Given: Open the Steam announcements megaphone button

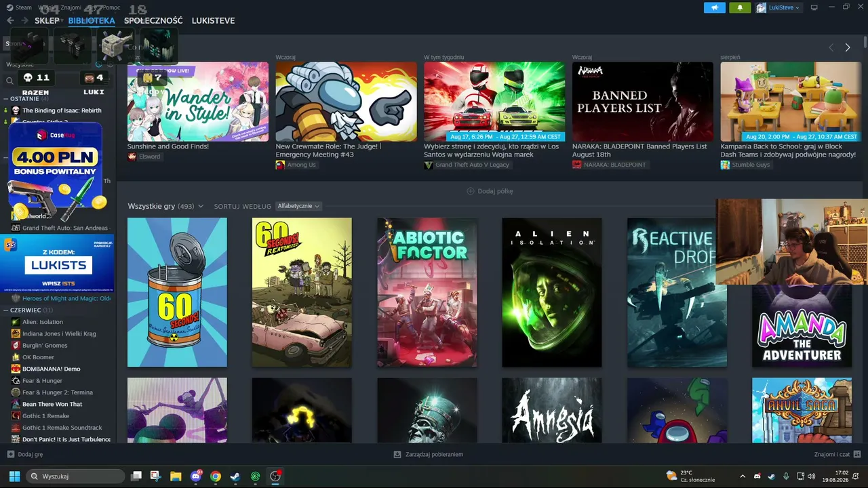Looking at the screenshot, I should [x=714, y=7].
